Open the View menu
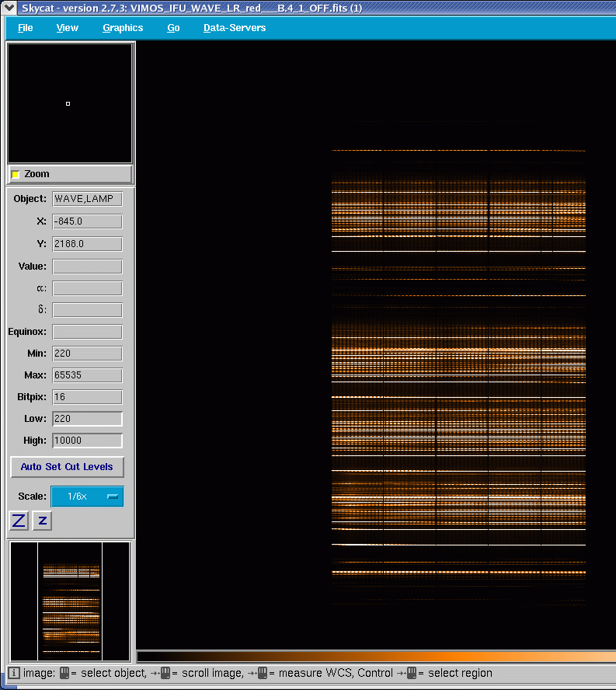 (68, 28)
